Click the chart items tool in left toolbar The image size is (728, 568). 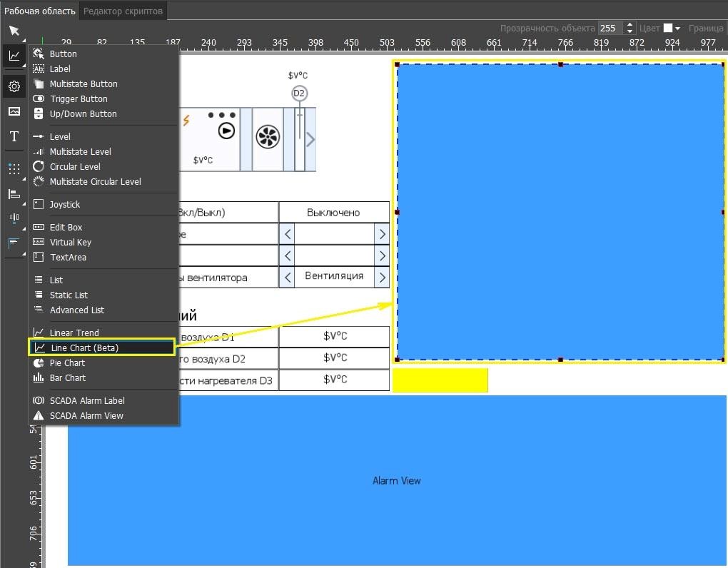point(14,56)
